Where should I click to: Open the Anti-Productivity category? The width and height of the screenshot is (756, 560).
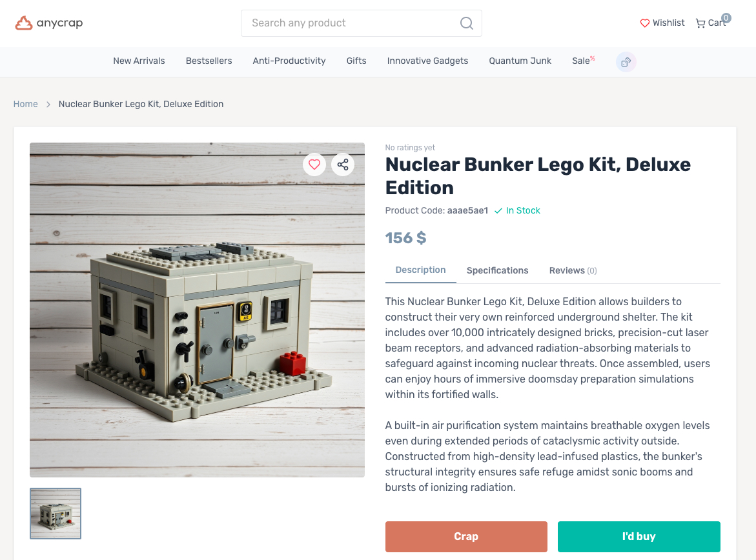click(289, 61)
